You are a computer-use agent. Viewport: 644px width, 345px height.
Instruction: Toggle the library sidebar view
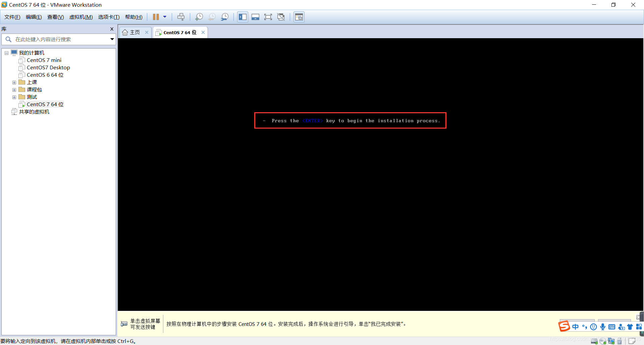(243, 17)
